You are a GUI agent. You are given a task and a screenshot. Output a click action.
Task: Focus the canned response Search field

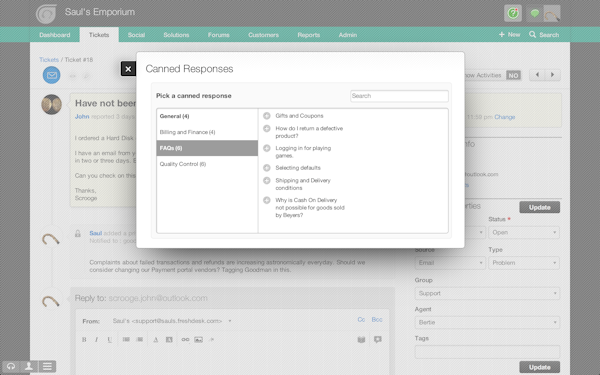coord(399,96)
